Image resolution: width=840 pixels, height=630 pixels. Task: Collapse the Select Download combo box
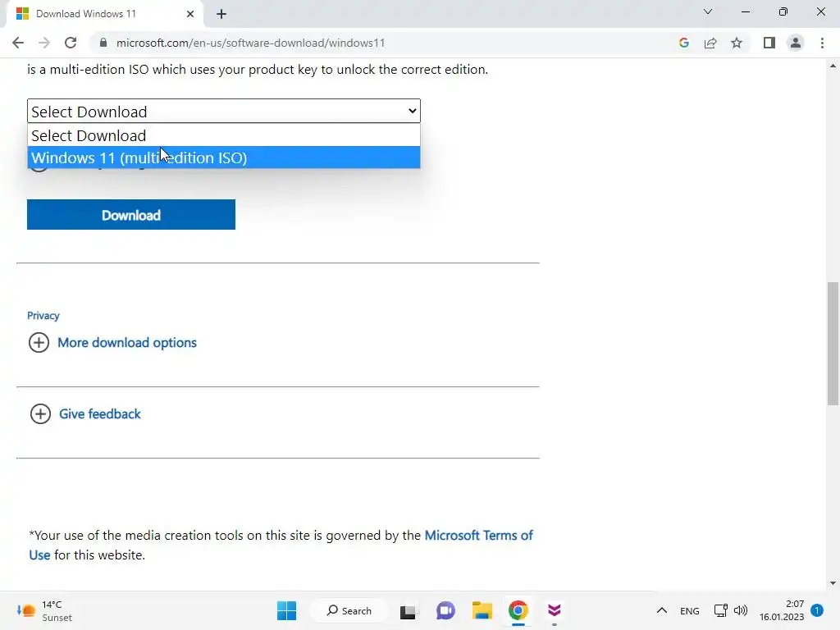click(x=224, y=111)
